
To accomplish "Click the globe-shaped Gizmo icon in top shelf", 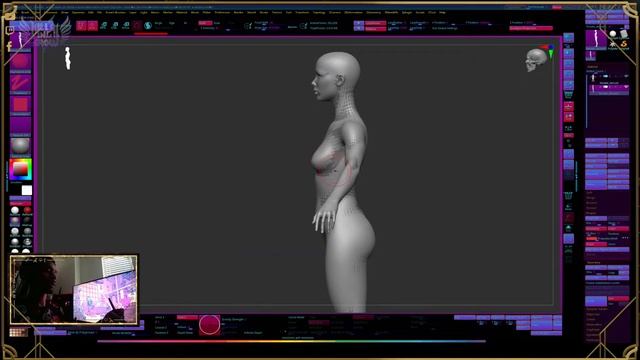I will coord(148,26).
